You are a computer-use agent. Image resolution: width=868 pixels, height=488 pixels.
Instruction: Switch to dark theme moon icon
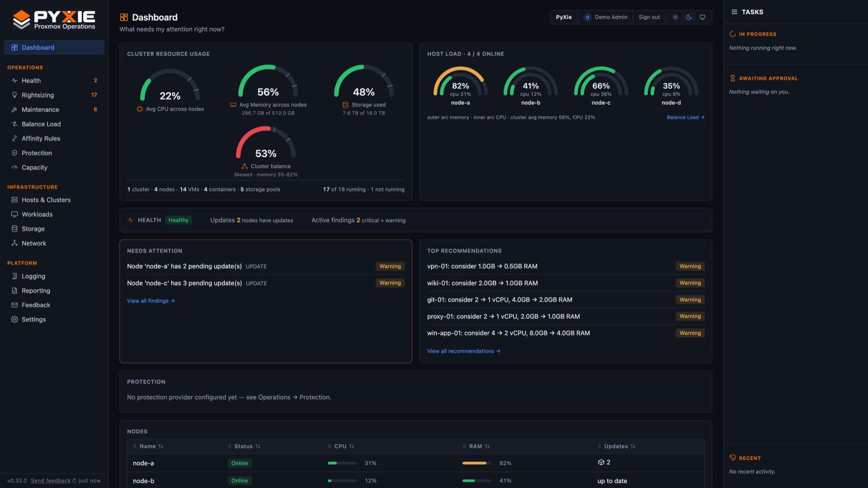[689, 17]
